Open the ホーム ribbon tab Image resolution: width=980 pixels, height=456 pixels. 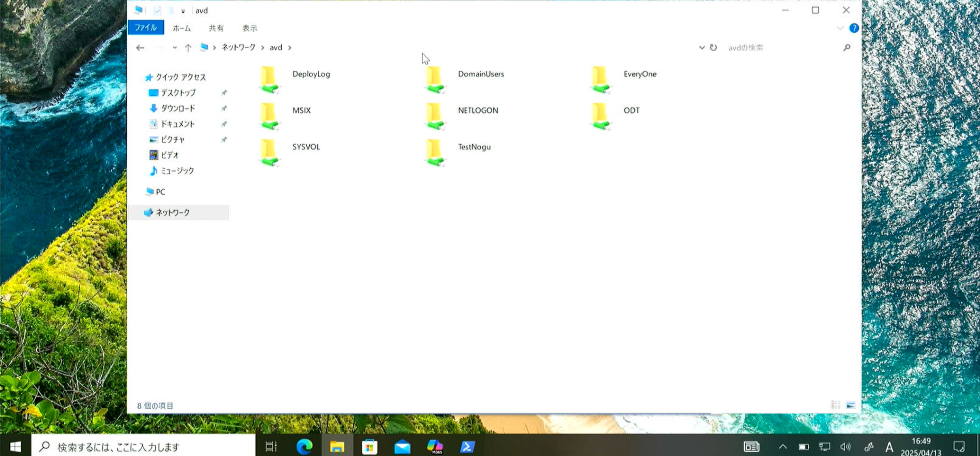[x=182, y=28]
